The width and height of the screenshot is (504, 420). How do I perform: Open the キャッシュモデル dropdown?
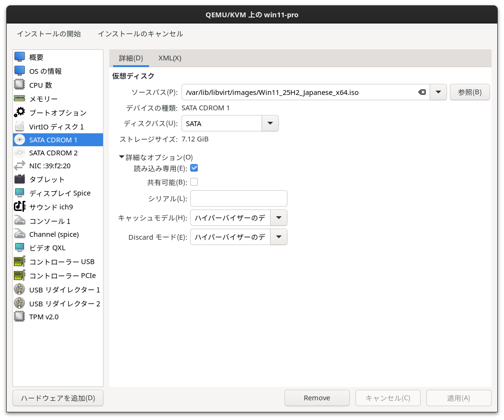tap(278, 218)
